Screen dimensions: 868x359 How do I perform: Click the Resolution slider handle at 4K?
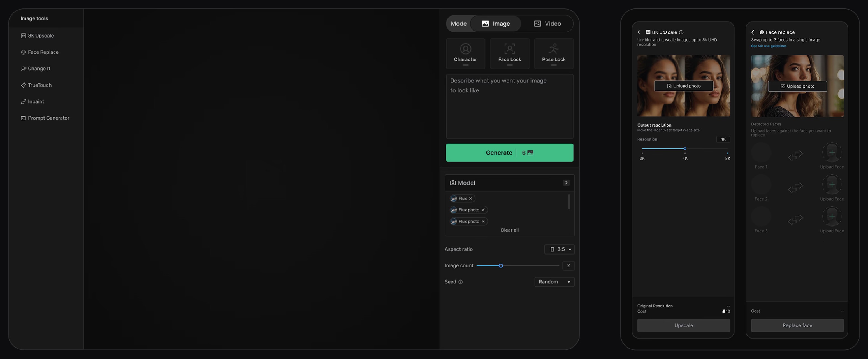685,149
